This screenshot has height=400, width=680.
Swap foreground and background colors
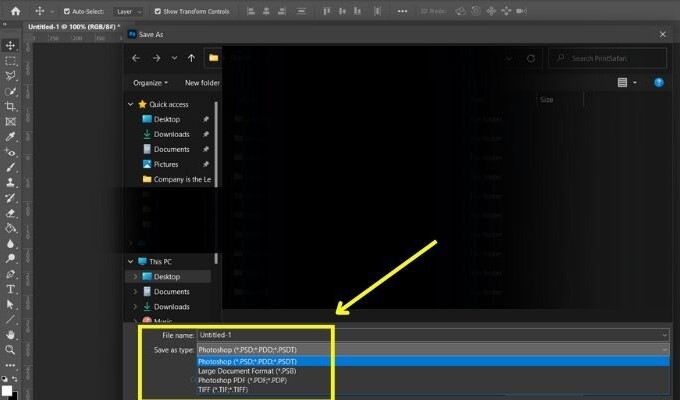tap(14, 379)
